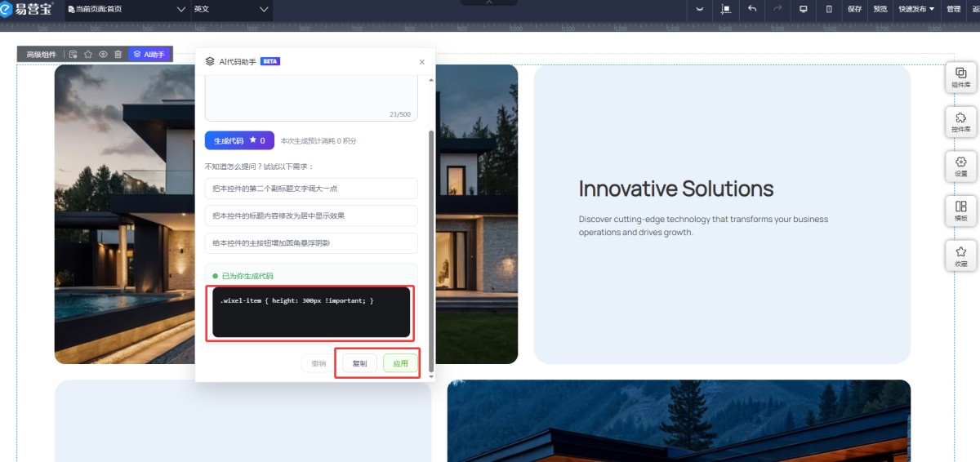Viewport: 980px width, 462px height.
Task: Open the 控件库 side panel
Action: pos(960,122)
